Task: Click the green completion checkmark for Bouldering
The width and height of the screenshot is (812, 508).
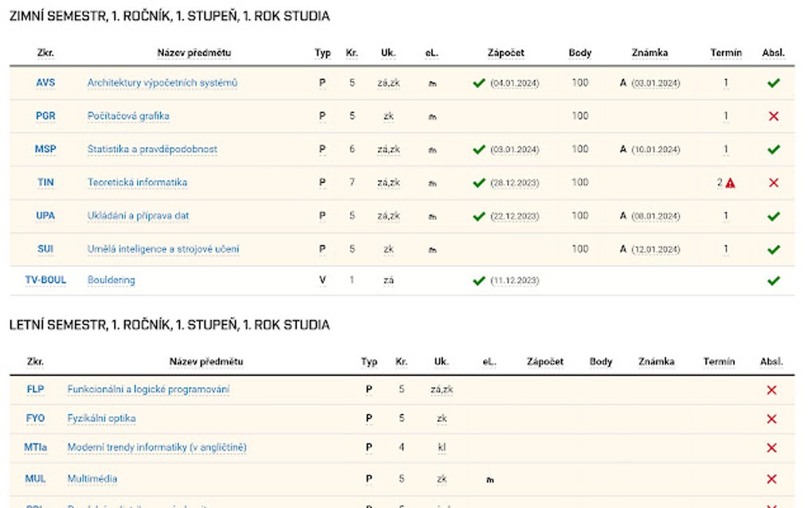Action: pyautogui.click(x=773, y=281)
